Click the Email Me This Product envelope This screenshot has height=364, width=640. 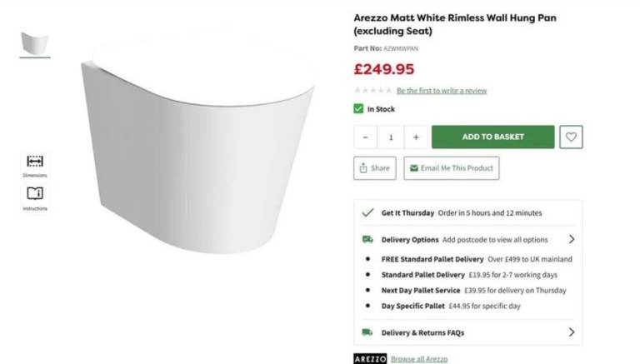(x=412, y=168)
